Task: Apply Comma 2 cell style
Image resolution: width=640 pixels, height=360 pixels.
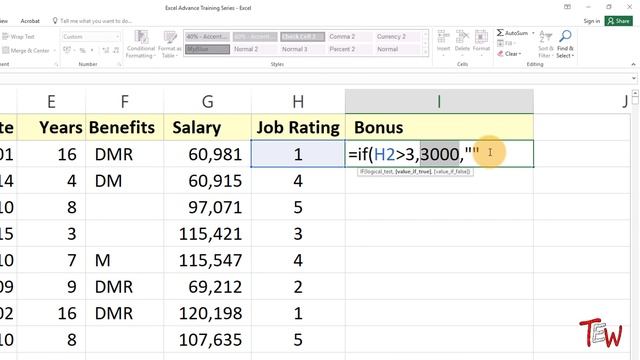Action: point(350,37)
